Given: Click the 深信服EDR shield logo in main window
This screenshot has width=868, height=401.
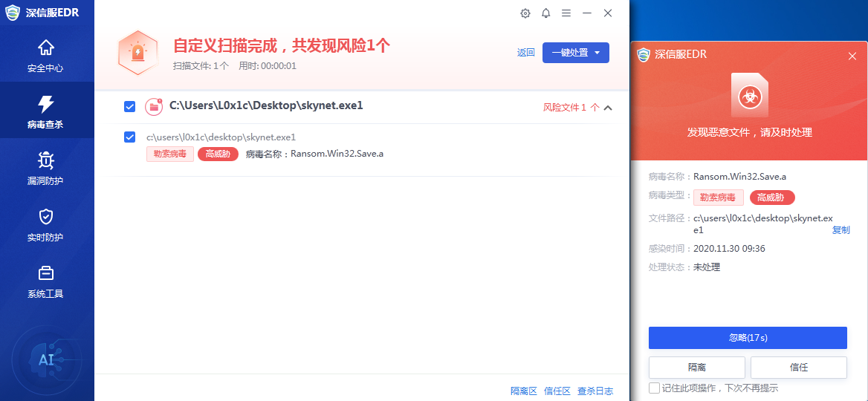Looking at the screenshot, I should pos(13,13).
